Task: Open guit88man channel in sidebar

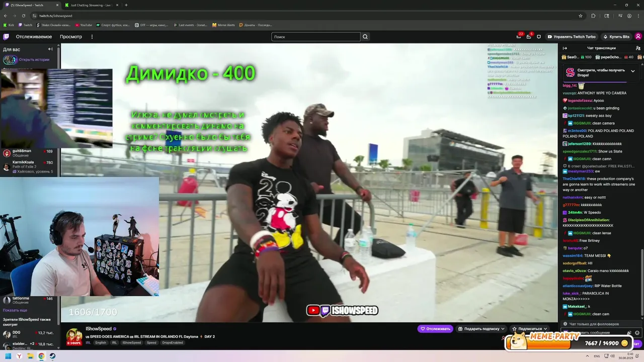Action: click(30, 153)
